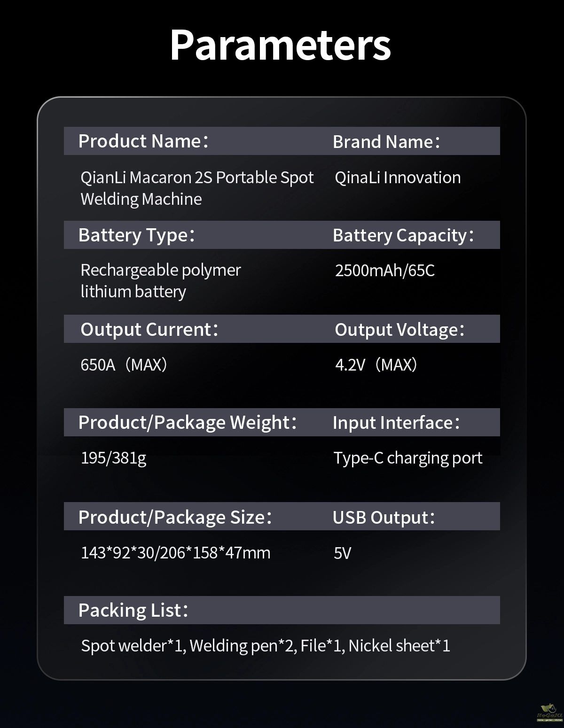
Task: Select the 2500mAh/65C capacity value
Action: pyautogui.click(x=384, y=271)
